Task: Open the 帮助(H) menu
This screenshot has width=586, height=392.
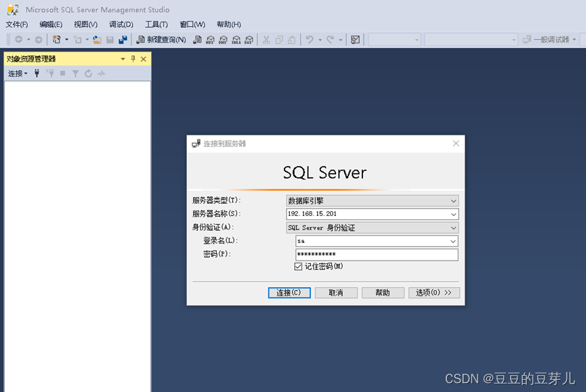Action: pos(229,24)
